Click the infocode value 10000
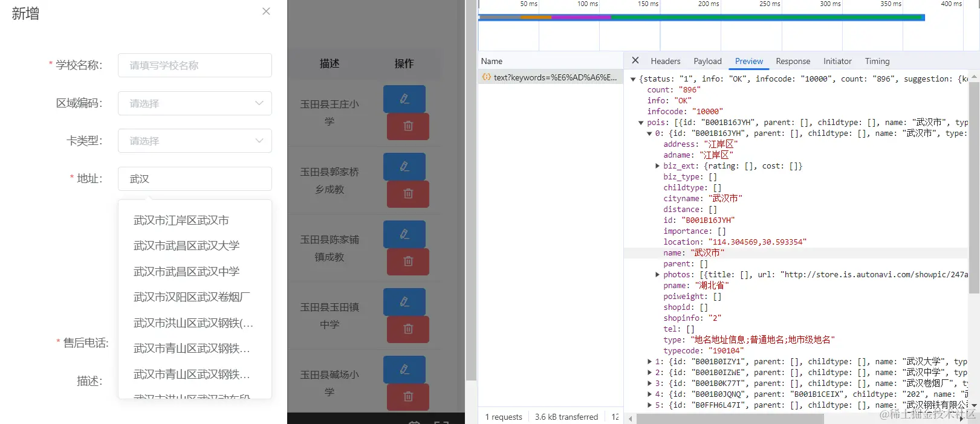 706,112
